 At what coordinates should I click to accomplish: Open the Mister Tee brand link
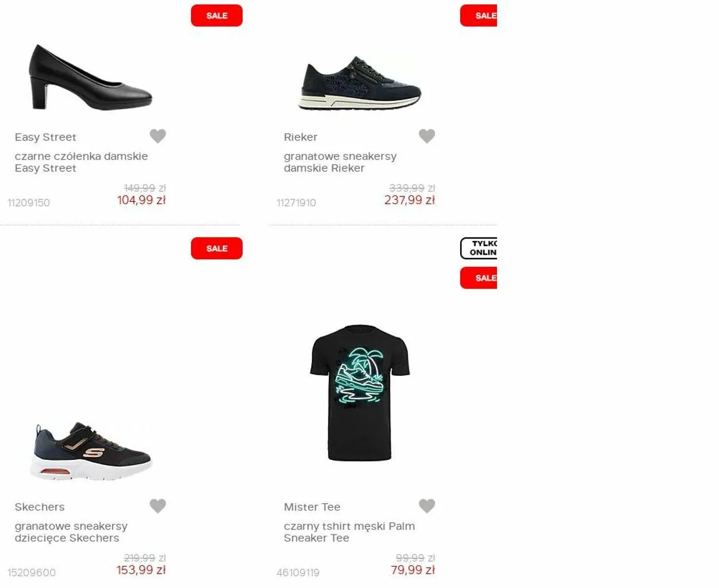click(x=312, y=507)
